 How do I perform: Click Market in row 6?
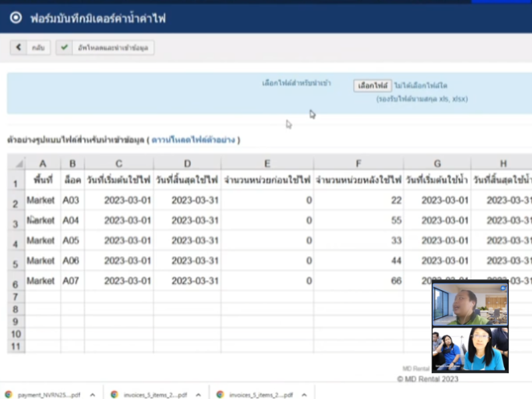(x=41, y=281)
